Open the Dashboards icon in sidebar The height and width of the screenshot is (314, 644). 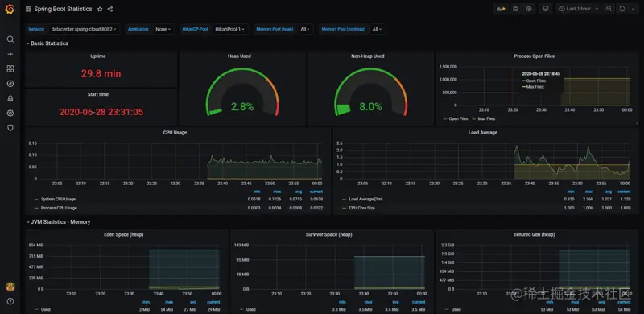point(10,69)
